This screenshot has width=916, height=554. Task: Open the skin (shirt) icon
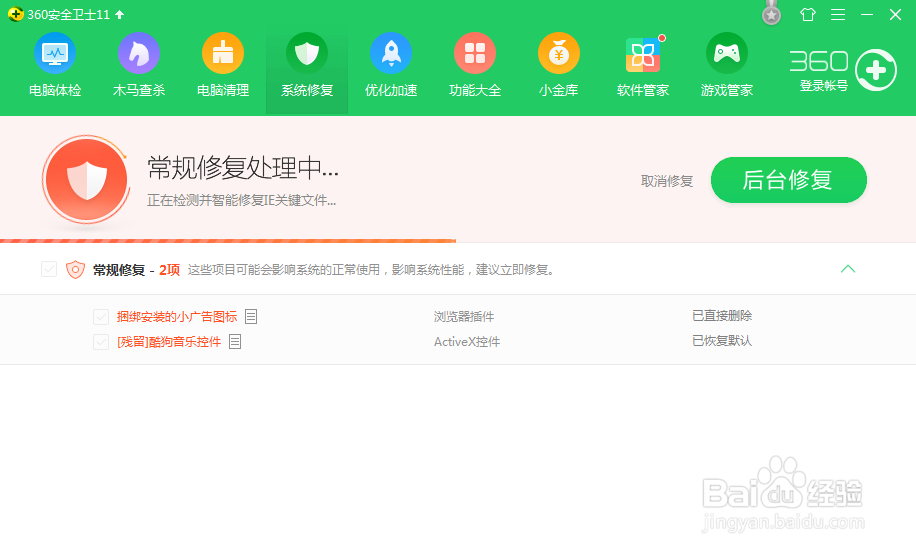coord(808,15)
